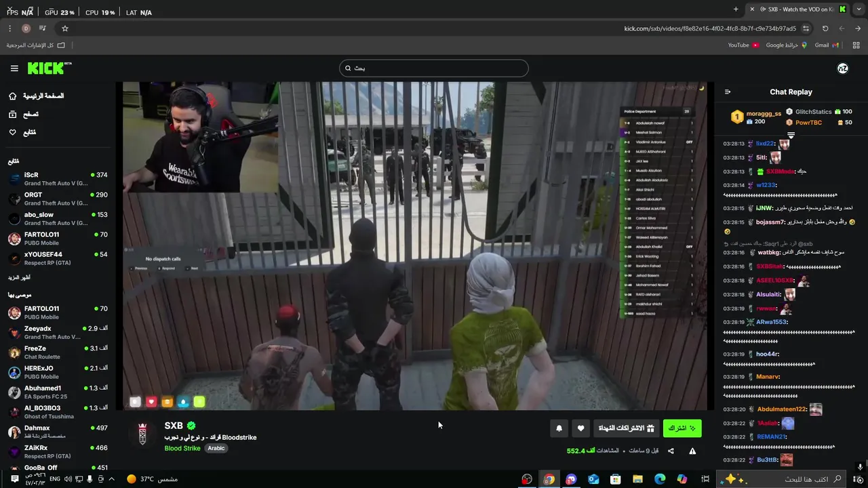This screenshot has height=488, width=868.
Task: Open new tab with plus button
Action: (736, 9)
